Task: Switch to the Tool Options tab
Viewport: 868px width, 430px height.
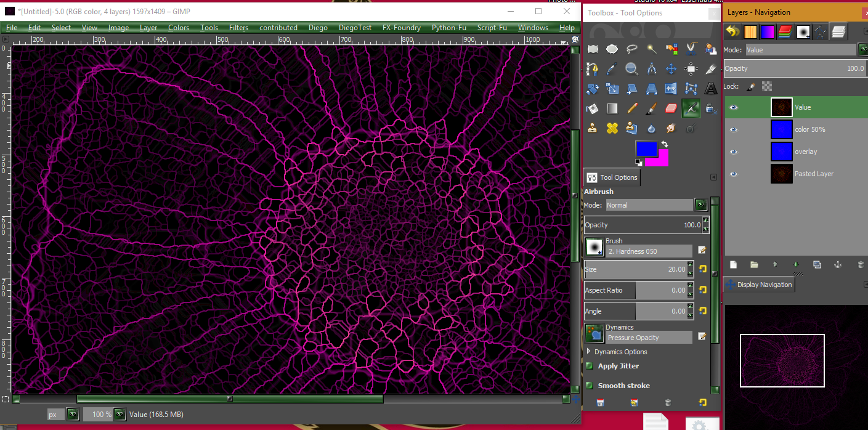Action: (x=612, y=177)
